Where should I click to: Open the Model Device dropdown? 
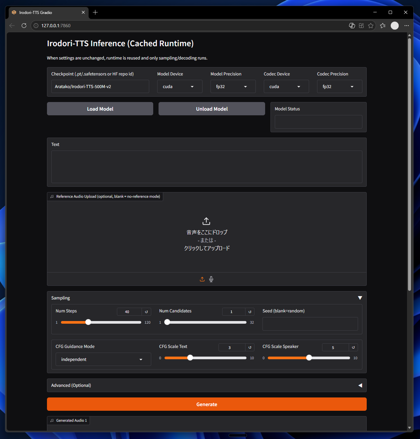(x=180, y=87)
